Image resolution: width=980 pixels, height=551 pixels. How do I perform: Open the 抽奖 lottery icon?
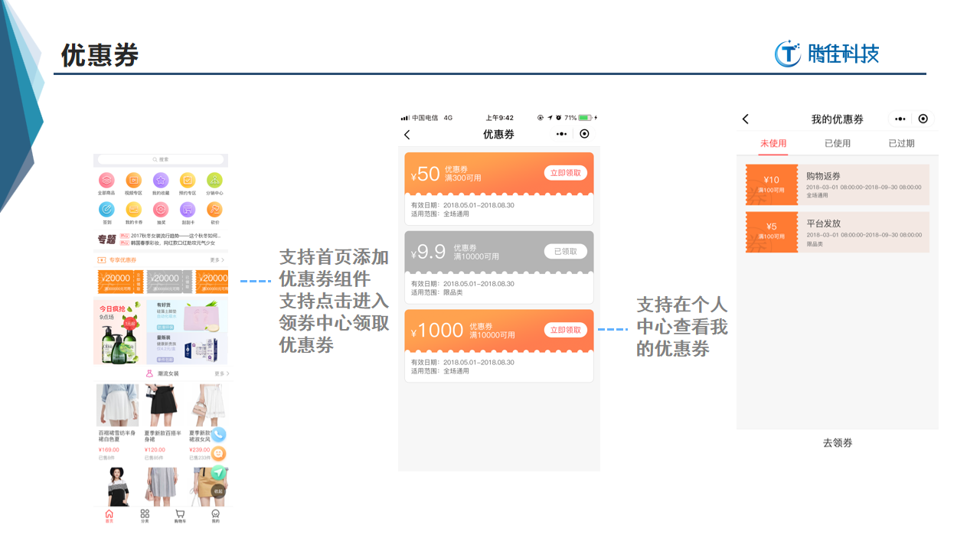pyautogui.click(x=160, y=209)
